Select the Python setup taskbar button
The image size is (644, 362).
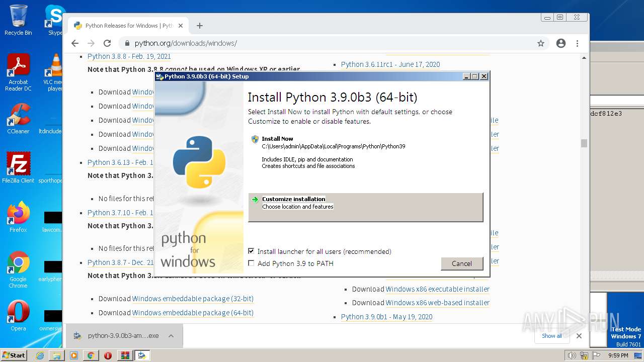point(142,355)
